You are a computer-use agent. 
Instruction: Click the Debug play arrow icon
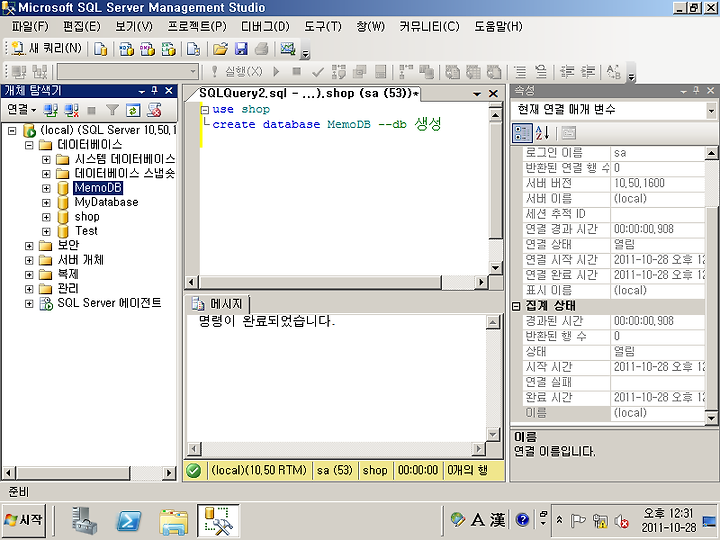pos(276,72)
